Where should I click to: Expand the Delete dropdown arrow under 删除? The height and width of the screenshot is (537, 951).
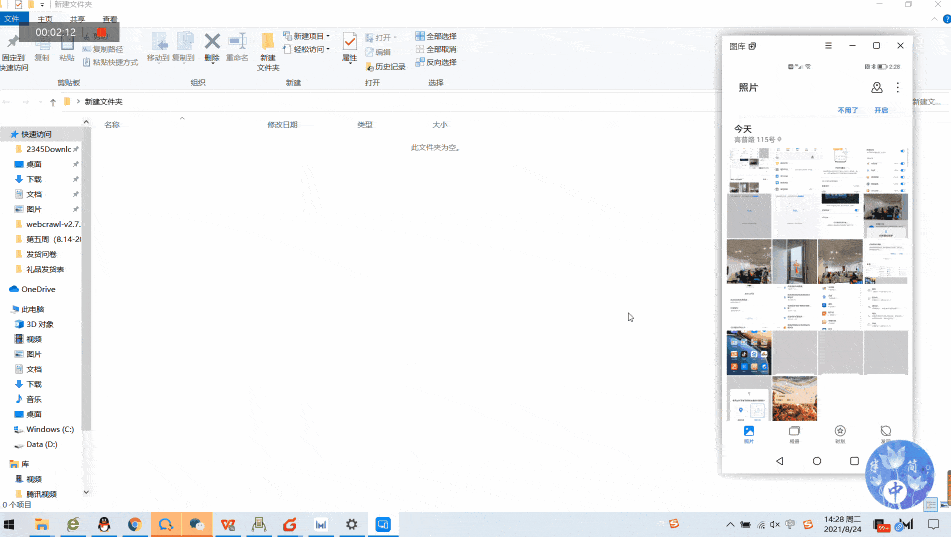click(x=212, y=62)
